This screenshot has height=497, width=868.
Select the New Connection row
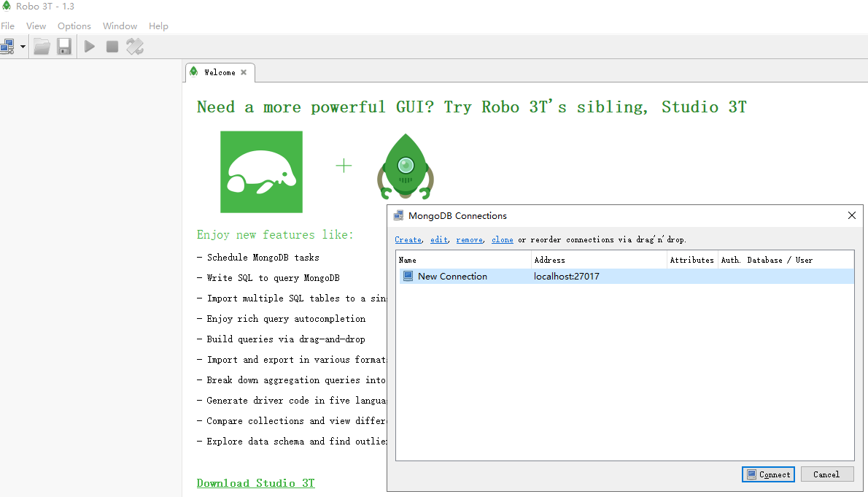tap(626, 277)
